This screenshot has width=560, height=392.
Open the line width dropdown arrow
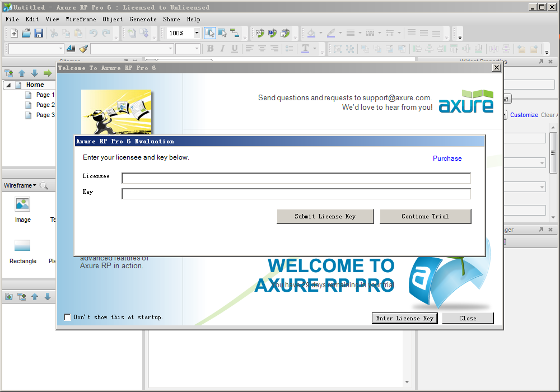[360, 33]
